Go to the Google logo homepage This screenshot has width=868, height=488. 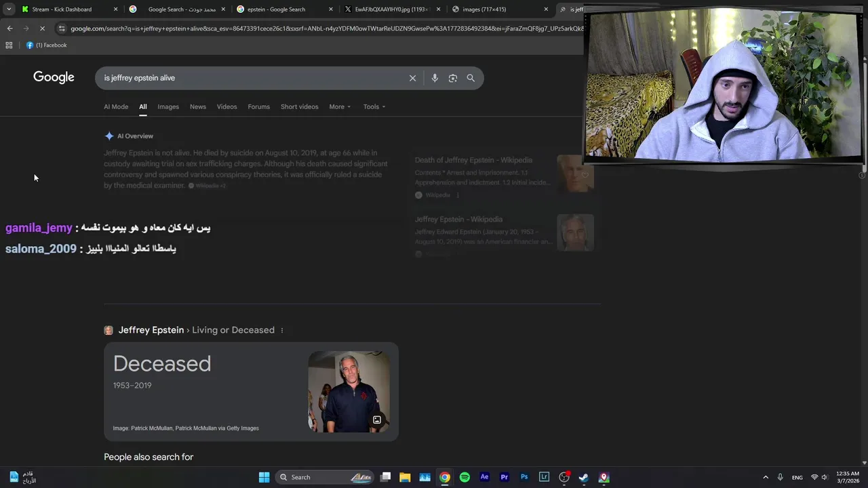[x=54, y=77]
